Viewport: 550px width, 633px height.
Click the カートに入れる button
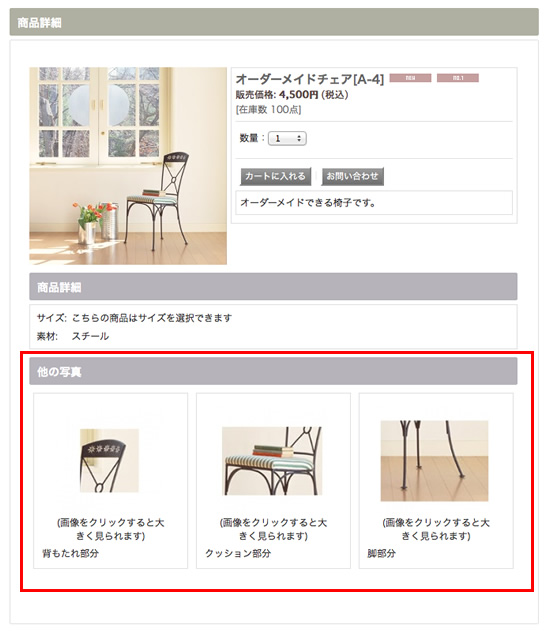click(x=275, y=176)
